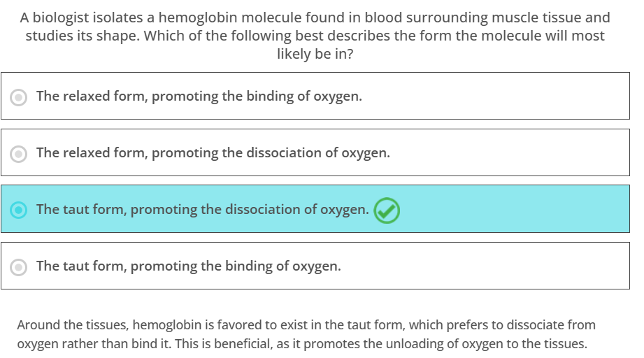
Task: Select radio button for relaxed form binding oxygen
Action: [18, 97]
